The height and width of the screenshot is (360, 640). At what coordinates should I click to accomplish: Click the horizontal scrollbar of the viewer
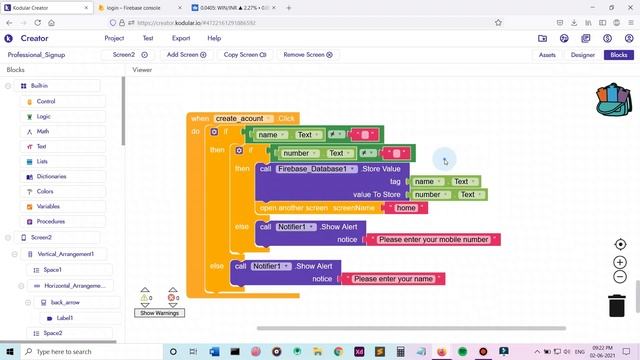point(411,328)
